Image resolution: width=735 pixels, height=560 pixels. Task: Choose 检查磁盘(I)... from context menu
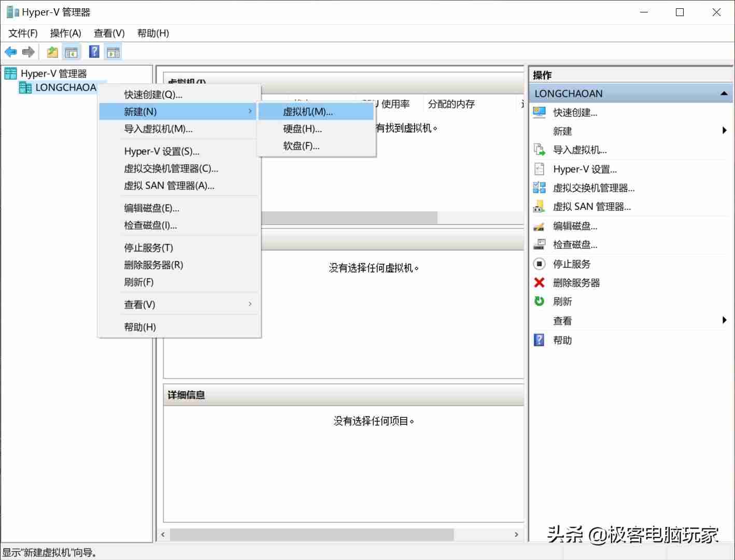pos(179,225)
